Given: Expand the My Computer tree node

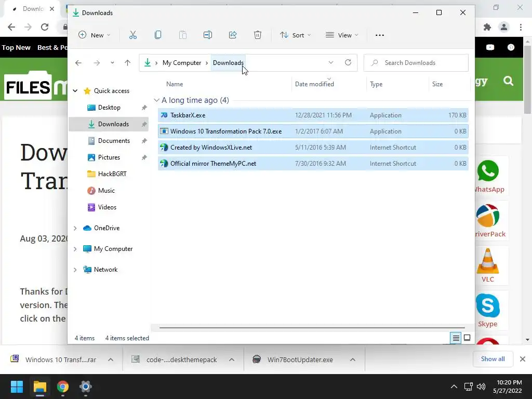Looking at the screenshot, I should click(75, 249).
